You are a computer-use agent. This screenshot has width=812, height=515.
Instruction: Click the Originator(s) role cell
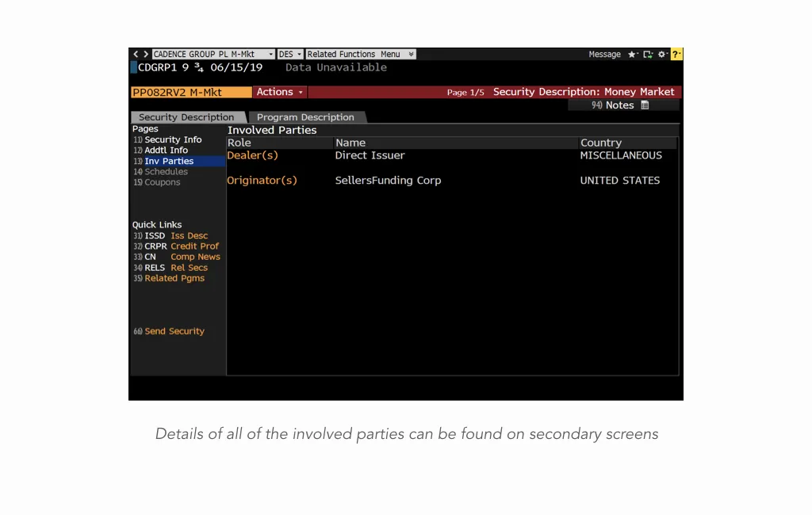pyautogui.click(x=262, y=181)
